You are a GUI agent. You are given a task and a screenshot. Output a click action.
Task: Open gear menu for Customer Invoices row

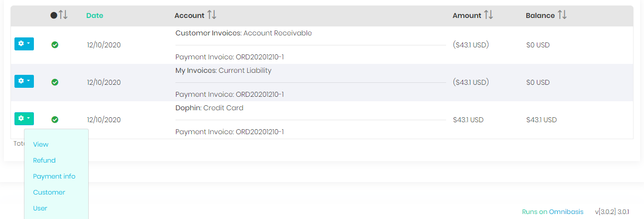pos(24,44)
